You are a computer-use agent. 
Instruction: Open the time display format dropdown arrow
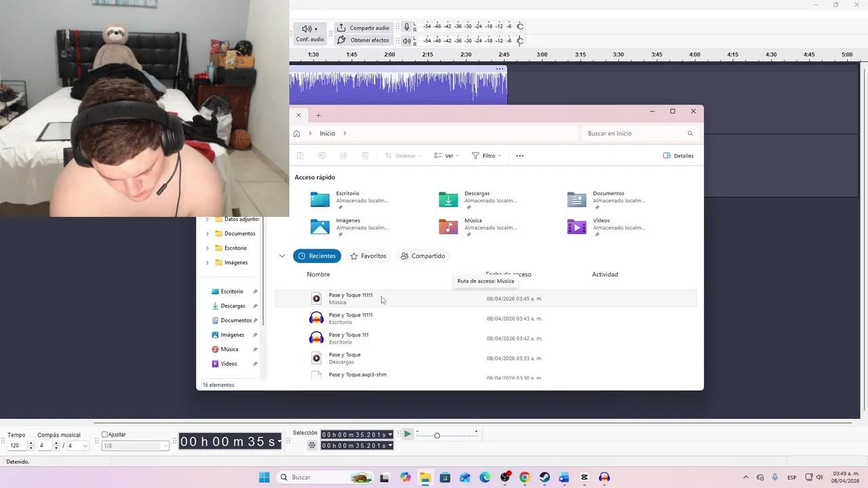279,442
